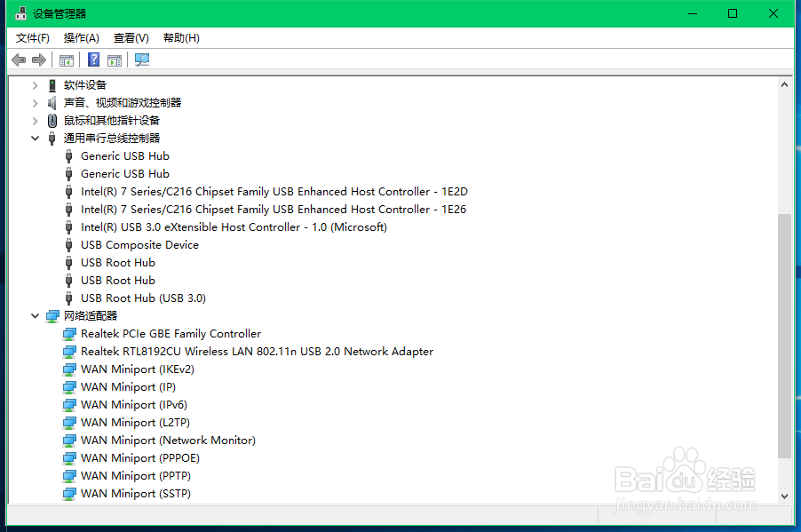This screenshot has width=801, height=532.
Task: Select Host Controller - 1E26 entry
Action: click(x=274, y=210)
